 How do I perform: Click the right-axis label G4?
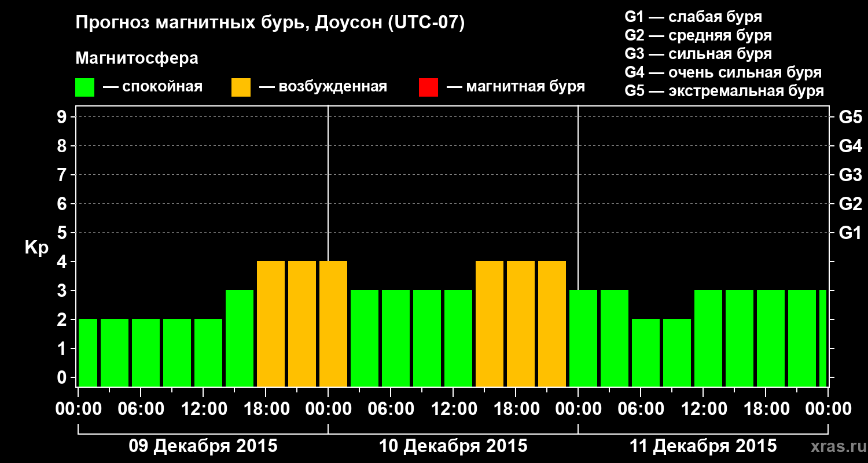click(x=850, y=146)
